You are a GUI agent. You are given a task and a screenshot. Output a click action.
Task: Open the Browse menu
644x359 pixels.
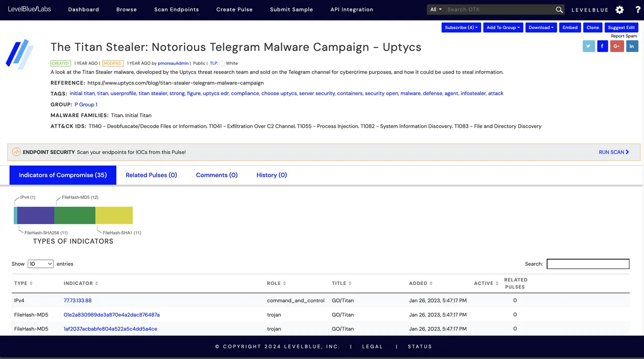coord(126,10)
